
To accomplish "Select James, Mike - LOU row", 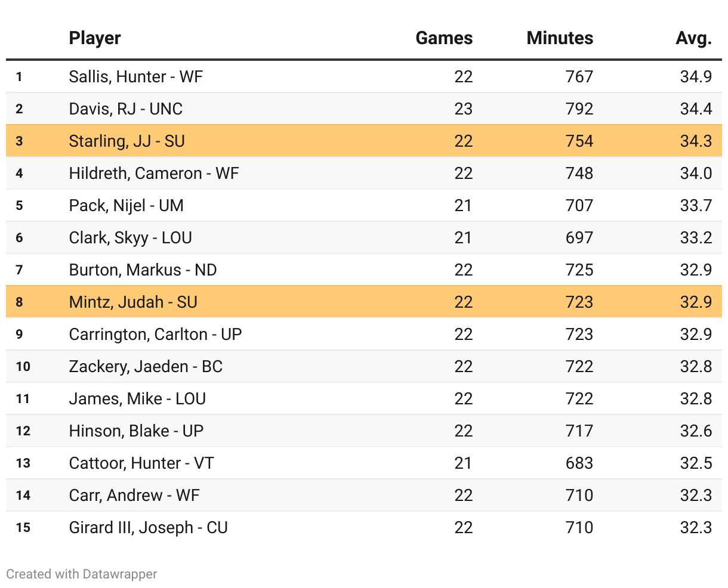I will 138,398.
